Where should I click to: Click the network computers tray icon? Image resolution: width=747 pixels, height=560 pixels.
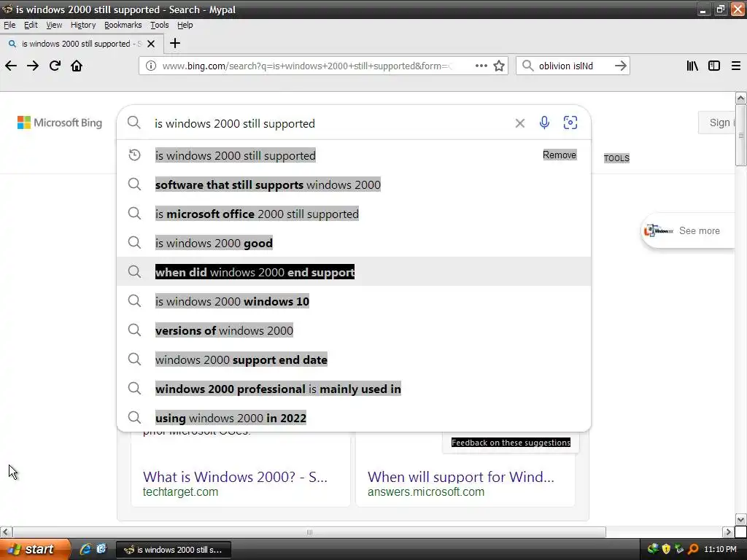tap(679, 549)
